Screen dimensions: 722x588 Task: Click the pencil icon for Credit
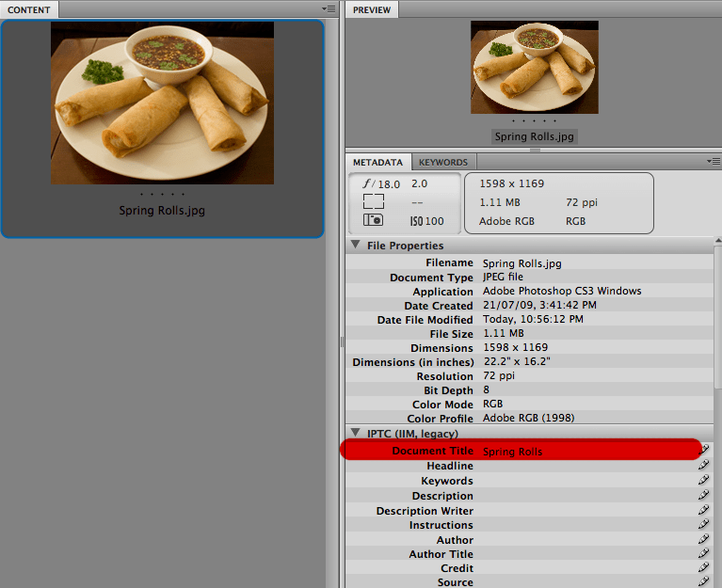[x=703, y=567]
